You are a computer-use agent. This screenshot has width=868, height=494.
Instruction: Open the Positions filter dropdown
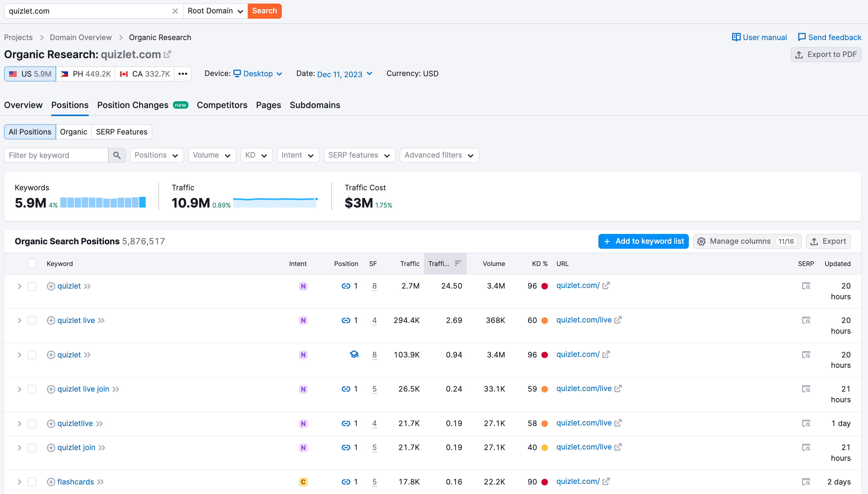[157, 155]
